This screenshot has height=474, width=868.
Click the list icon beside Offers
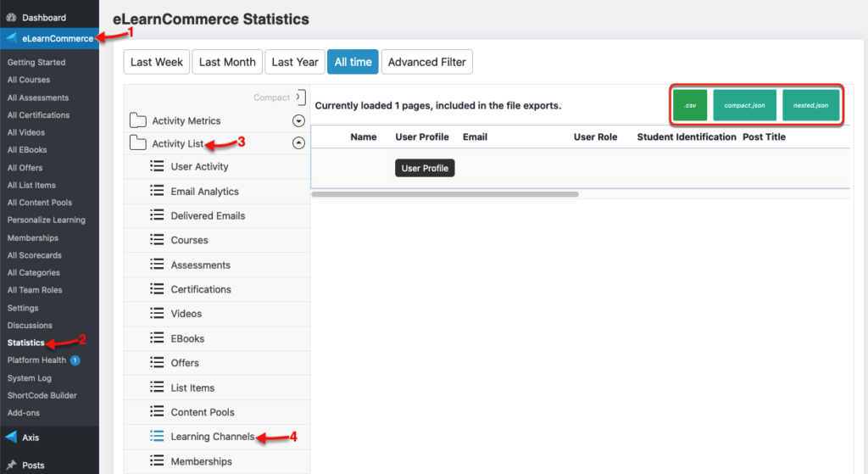(157, 362)
